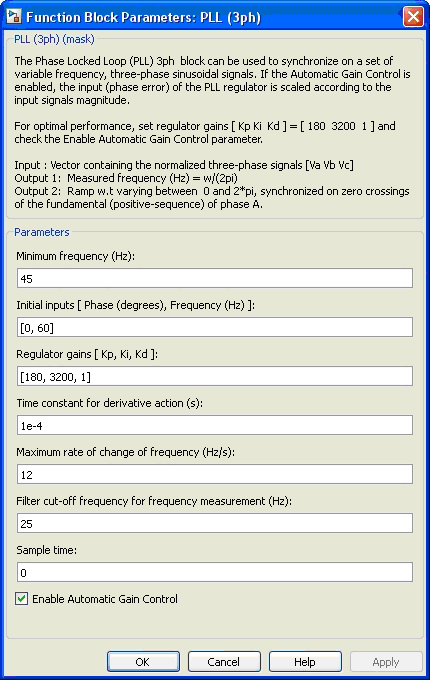
Task: Confirm settings with the OK button
Action: (143, 662)
